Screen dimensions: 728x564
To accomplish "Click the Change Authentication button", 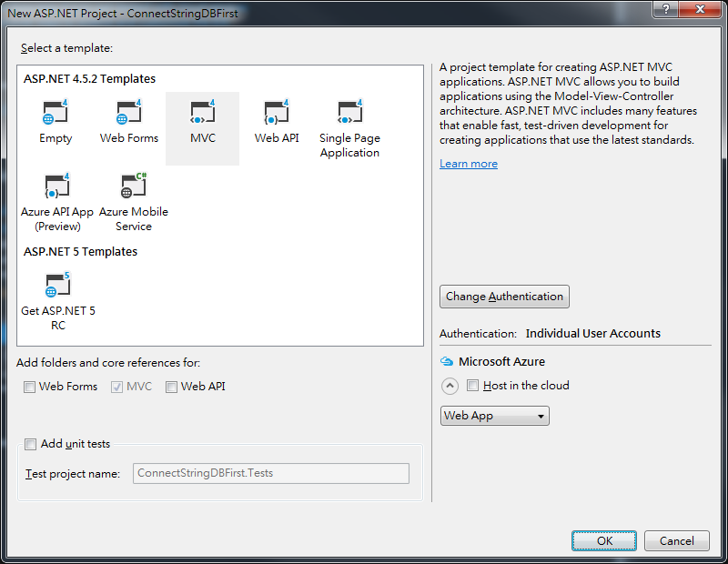I will coord(504,297).
